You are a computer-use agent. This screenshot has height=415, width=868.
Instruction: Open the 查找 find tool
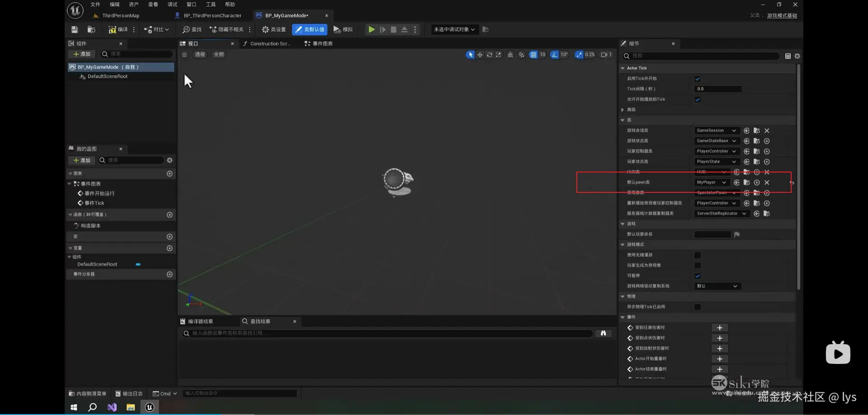[192, 29]
